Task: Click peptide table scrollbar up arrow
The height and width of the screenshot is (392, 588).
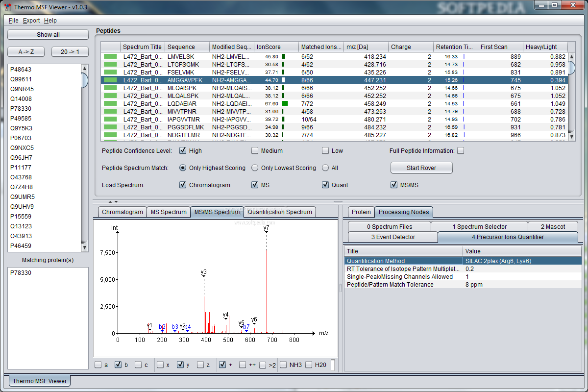Action: tap(572, 56)
